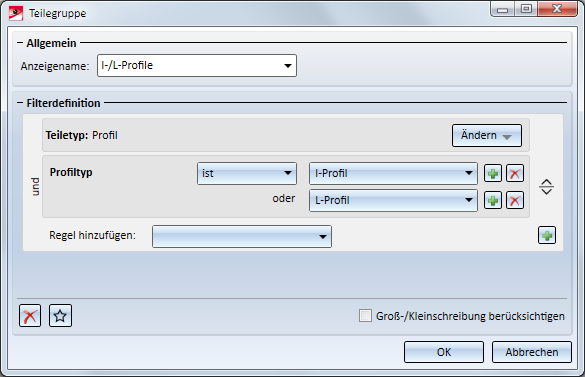585x377 pixels.
Task: Collapse the Filterdefinition section
Action: pyautogui.click(x=20, y=103)
